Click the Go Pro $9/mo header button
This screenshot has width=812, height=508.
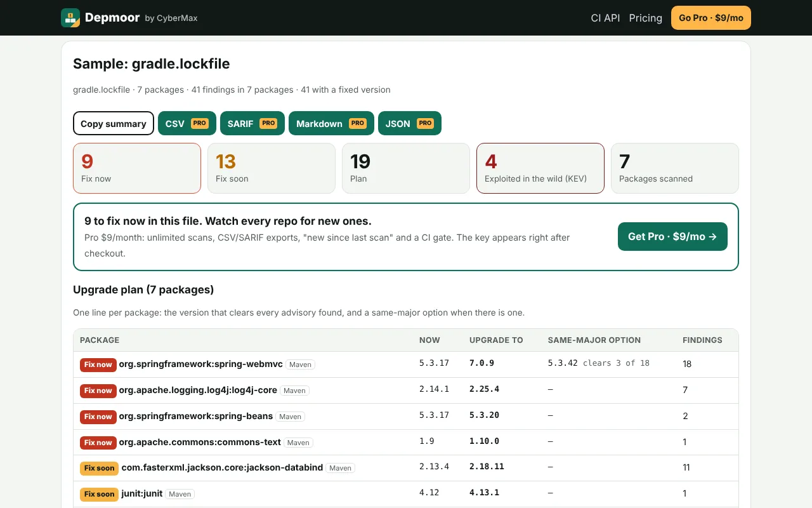pyautogui.click(x=711, y=18)
